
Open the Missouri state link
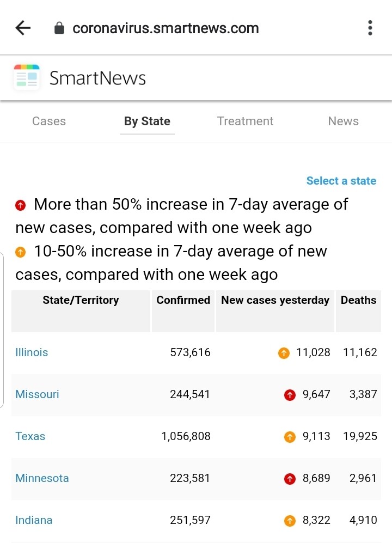[x=37, y=394]
